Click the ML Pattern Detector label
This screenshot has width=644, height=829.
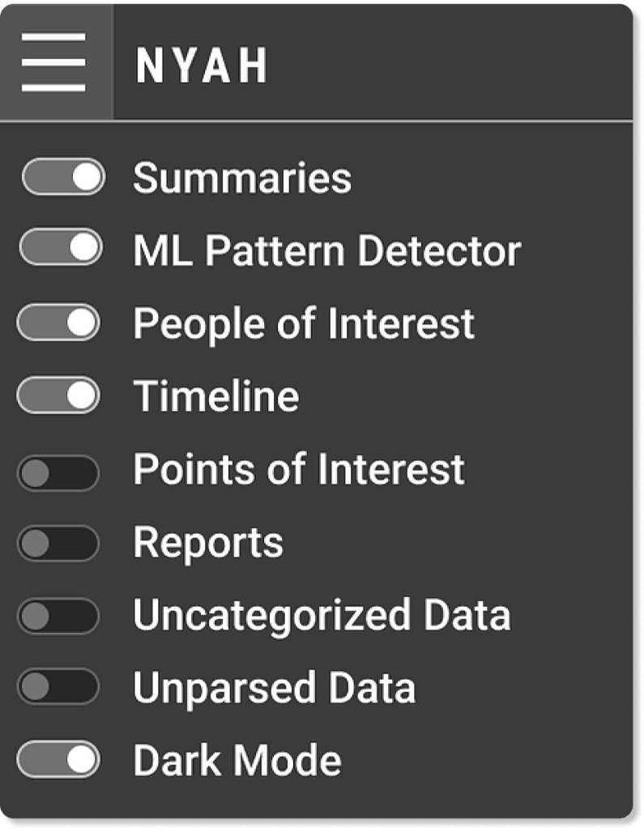pyautogui.click(x=326, y=250)
